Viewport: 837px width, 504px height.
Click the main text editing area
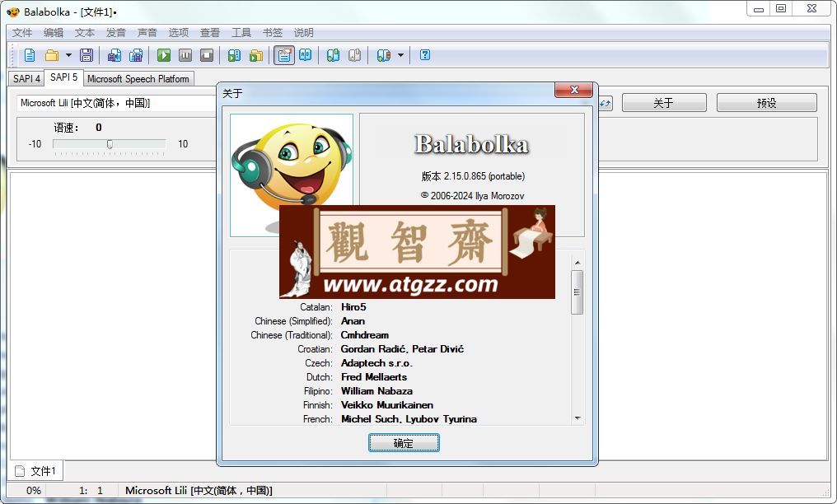pos(113,315)
